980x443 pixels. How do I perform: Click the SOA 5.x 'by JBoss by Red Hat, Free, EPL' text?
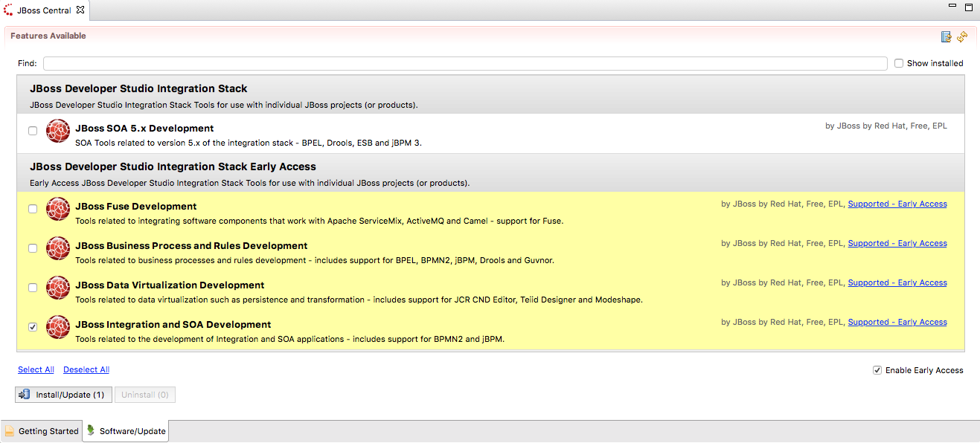[x=886, y=126]
